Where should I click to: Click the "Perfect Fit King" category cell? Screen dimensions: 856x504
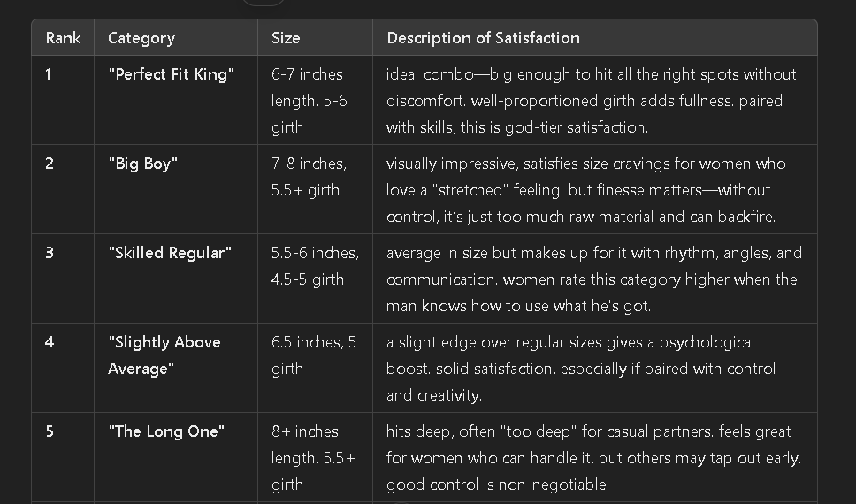[x=172, y=74]
